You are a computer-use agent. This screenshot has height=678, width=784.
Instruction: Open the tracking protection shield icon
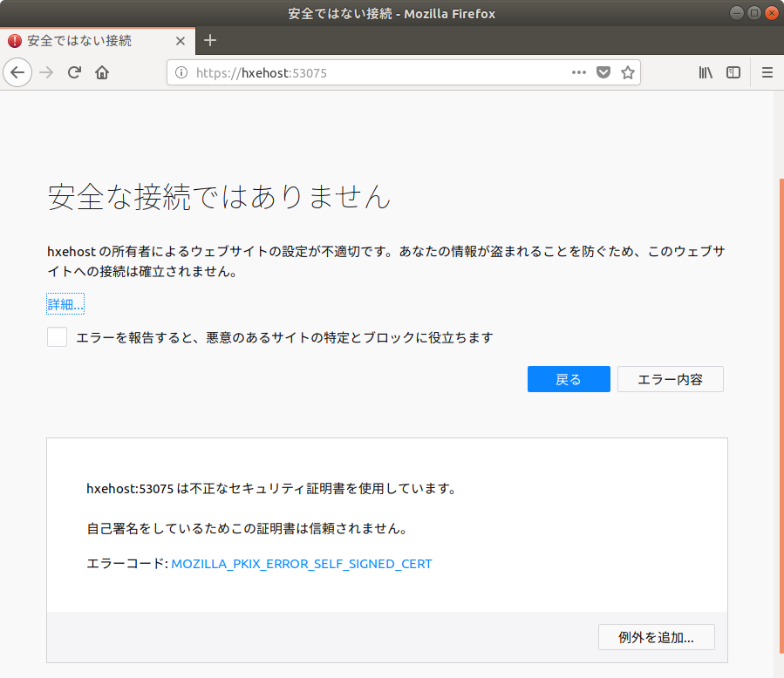pyautogui.click(x=603, y=72)
